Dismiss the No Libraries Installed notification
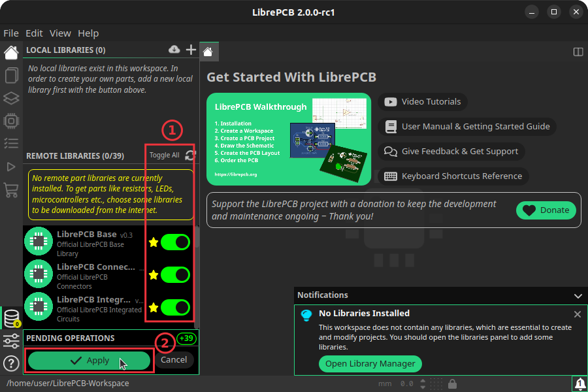The image size is (588, 392). [x=578, y=314]
